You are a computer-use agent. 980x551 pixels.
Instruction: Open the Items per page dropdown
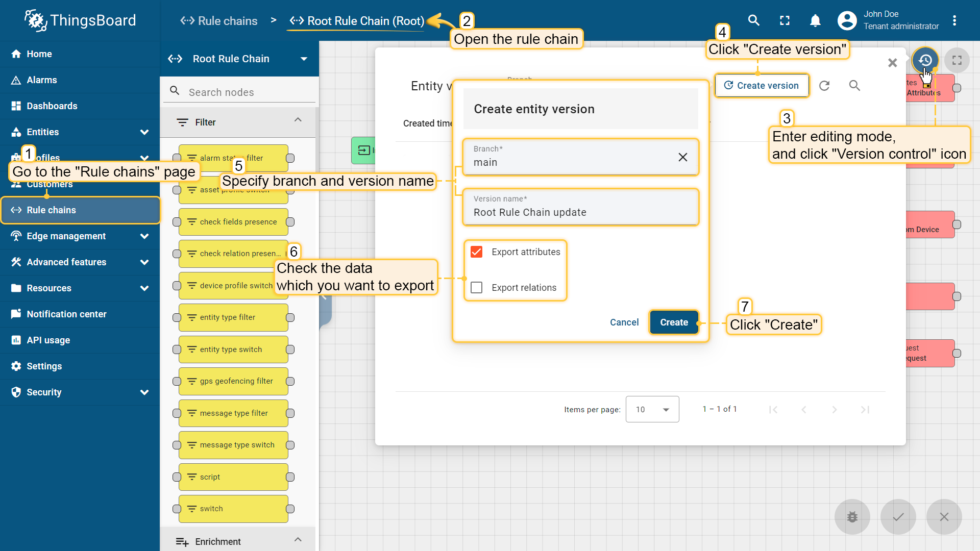pos(652,409)
